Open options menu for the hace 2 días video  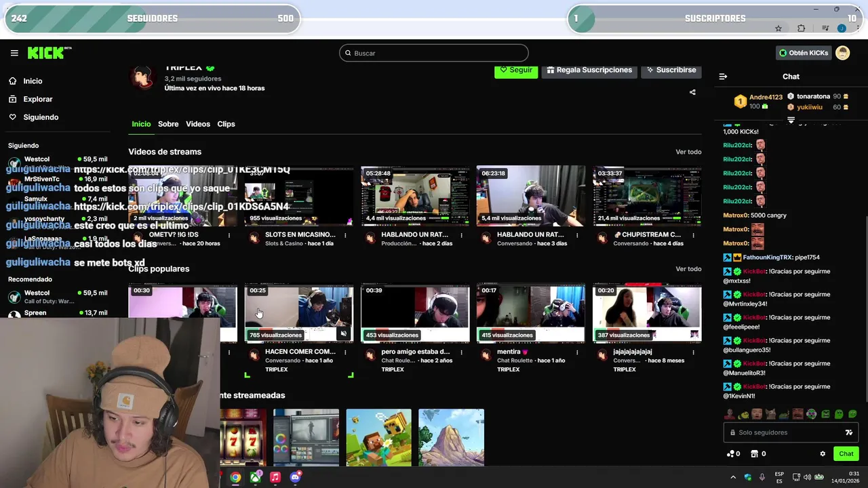pos(461,235)
